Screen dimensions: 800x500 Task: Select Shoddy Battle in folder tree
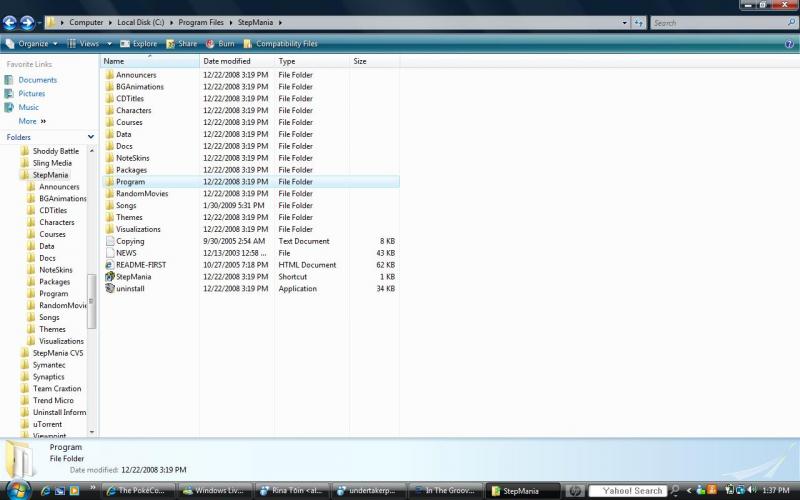[x=56, y=151]
